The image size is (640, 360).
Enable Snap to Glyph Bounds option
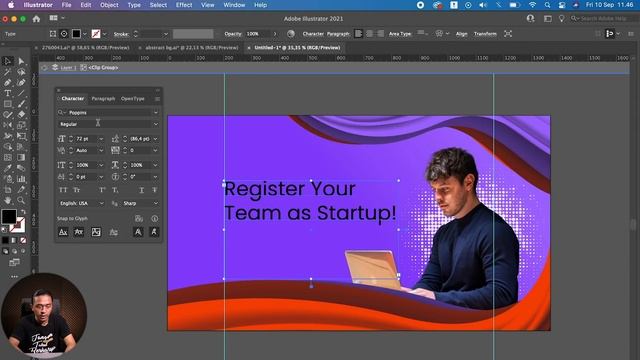coord(96,232)
